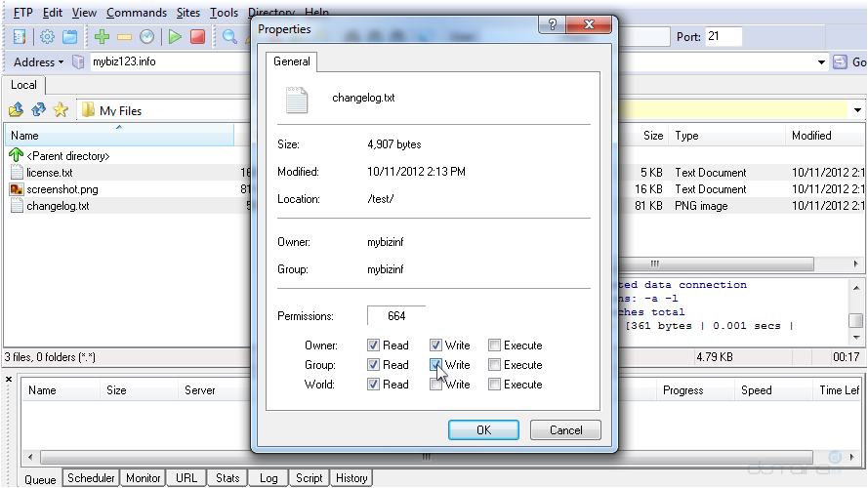Toggle Owner Write permission checkbox
Screen dimensions: 868x488
(435, 346)
